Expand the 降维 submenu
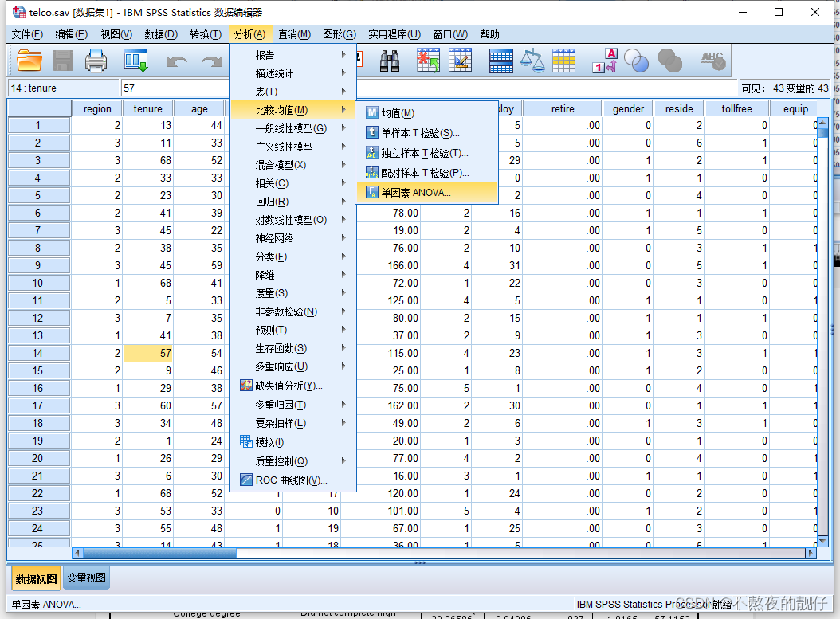The height and width of the screenshot is (619, 840). [x=292, y=275]
